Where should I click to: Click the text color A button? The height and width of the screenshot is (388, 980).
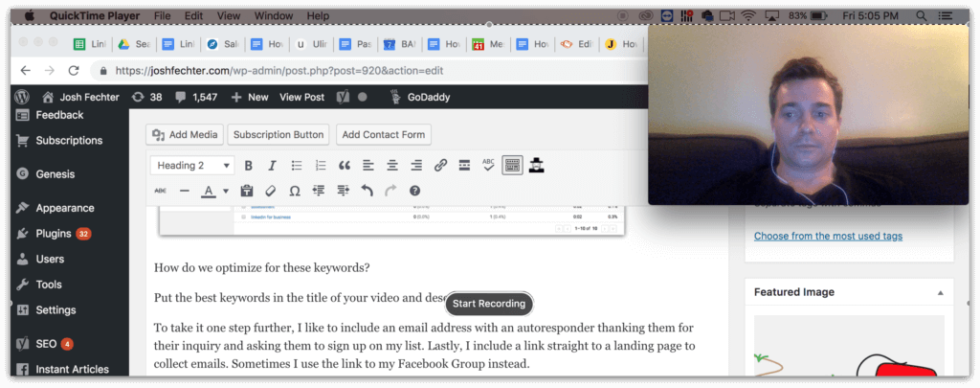[x=208, y=191]
